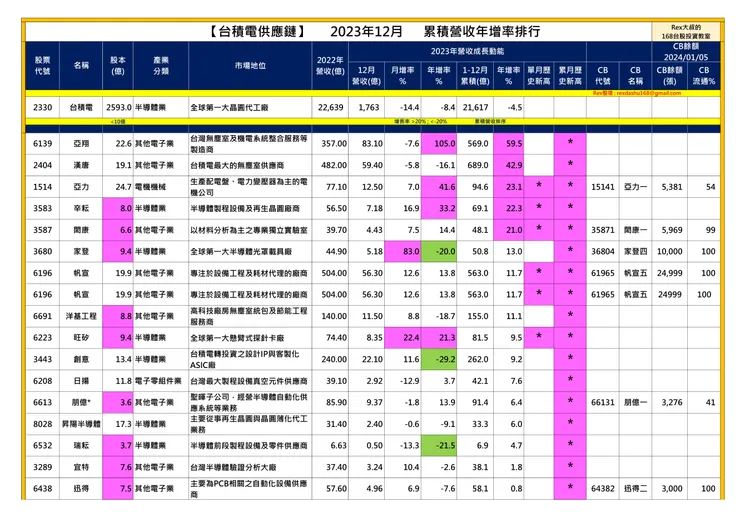Click the stock code cell 6613

(x=42, y=402)
